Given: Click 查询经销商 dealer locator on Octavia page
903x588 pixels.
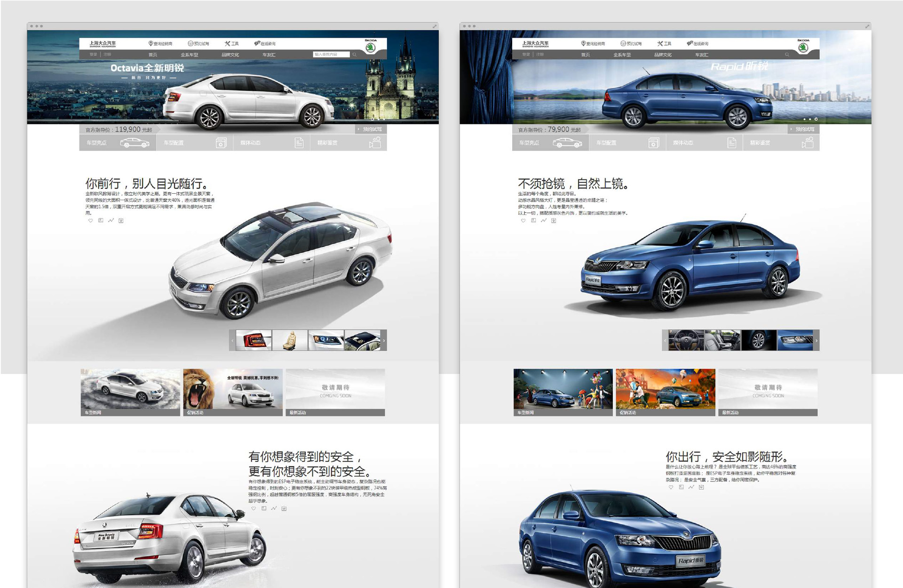Looking at the screenshot, I should pos(160,43).
